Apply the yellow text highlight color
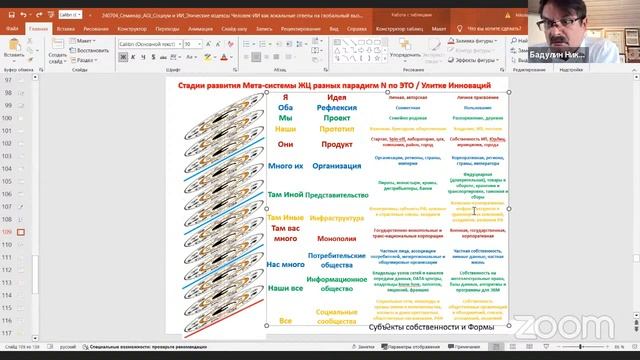This screenshot has width=640, height=360. pyautogui.click(x=208, y=57)
